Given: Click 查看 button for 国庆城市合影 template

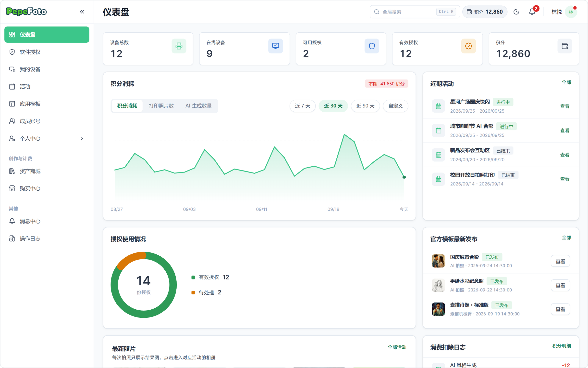Looking at the screenshot, I should coord(560,261).
